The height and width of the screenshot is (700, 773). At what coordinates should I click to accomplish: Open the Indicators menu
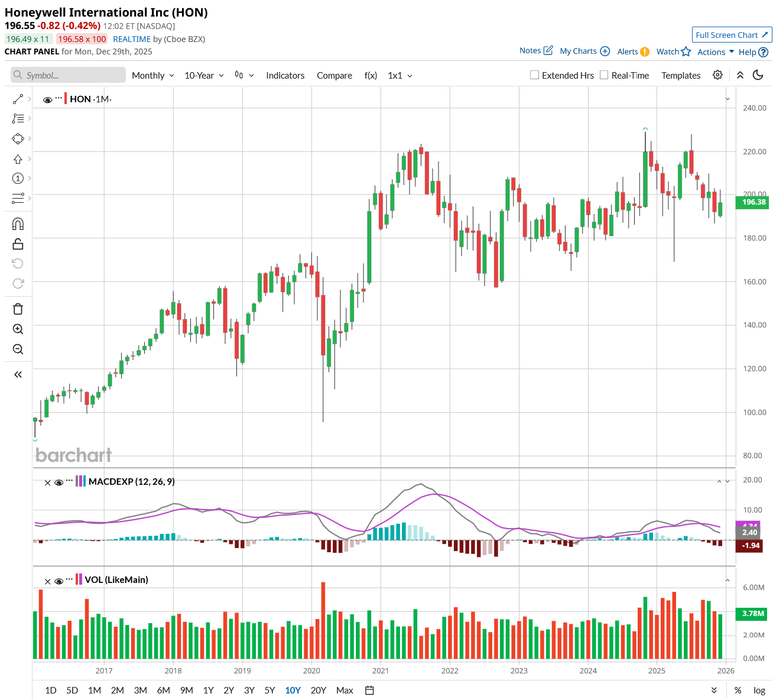click(285, 76)
